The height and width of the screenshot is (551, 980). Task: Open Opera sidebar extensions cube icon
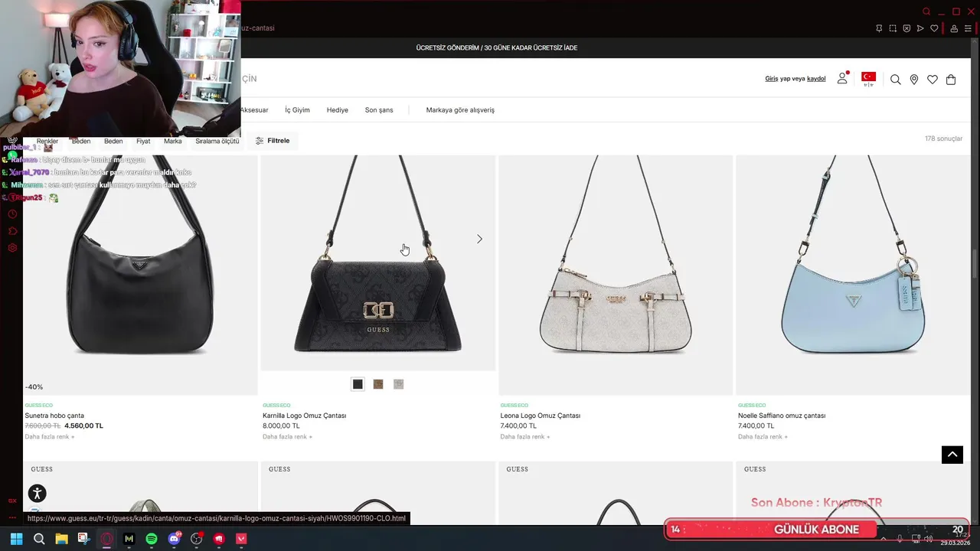(12, 231)
